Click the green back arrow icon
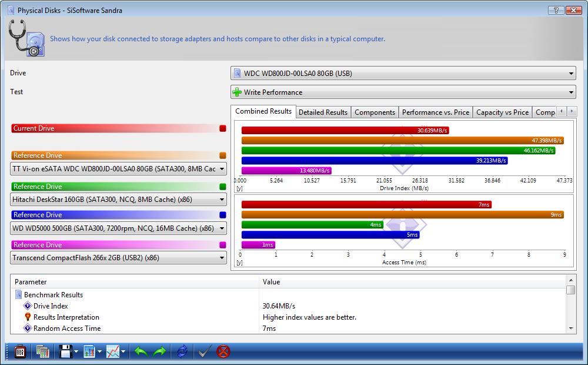The image size is (588, 365). tap(141, 352)
